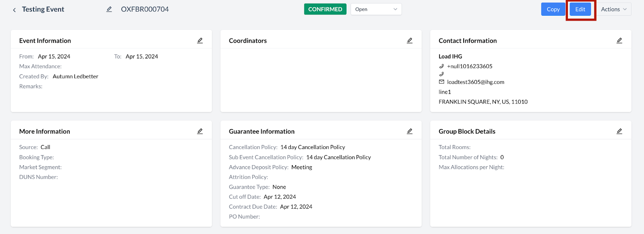Viewport: 644px width, 234px height.
Task: Click the CONFIRMED status badge
Action: (325, 9)
